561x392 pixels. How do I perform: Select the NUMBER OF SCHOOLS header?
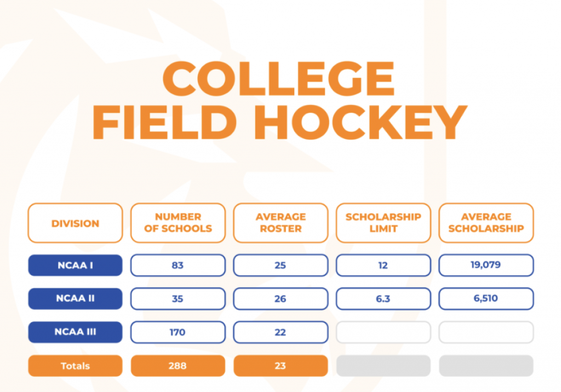click(178, 223)
